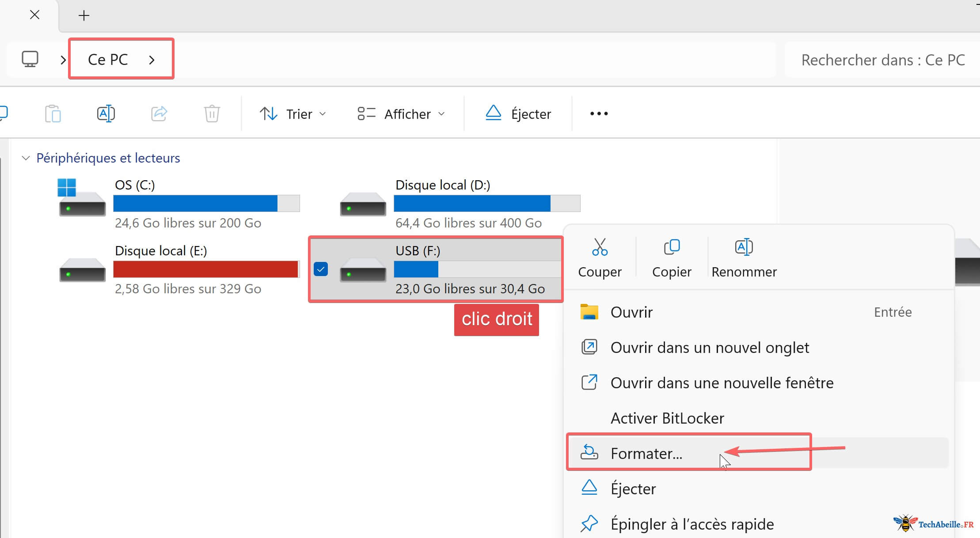Collapse the Périphériques et lecteurs section
Viewport: 980px width, 538px height.
point(25,158)
